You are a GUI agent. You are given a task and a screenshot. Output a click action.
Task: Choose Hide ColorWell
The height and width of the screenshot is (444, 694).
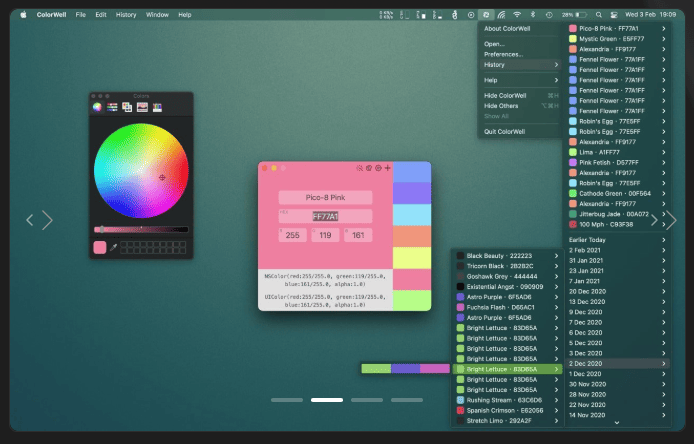[520, 96]
